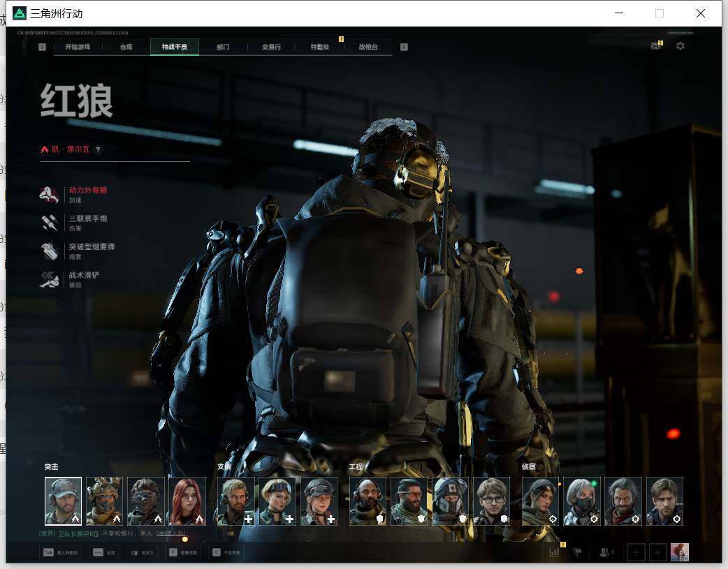Click the 三角洲行动 window app icon

[x=19, y=13]
